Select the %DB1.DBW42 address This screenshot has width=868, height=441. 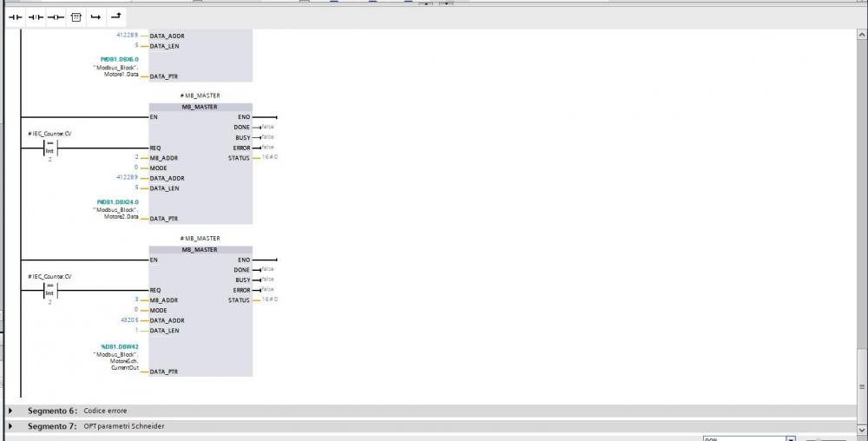(x=120, y=347)
